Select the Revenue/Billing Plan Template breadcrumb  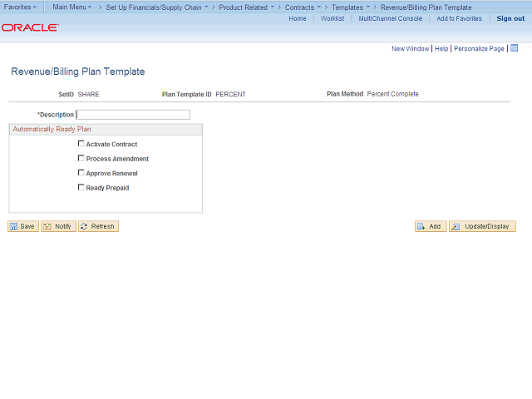click(426, 7)
